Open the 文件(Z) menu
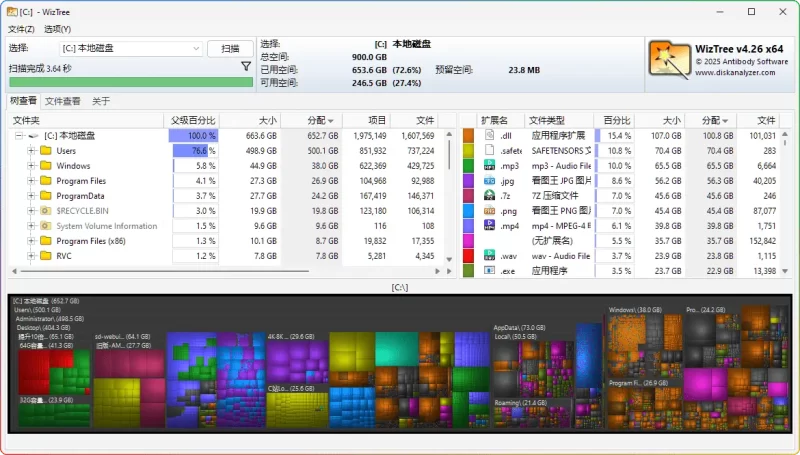 point(21,29)
